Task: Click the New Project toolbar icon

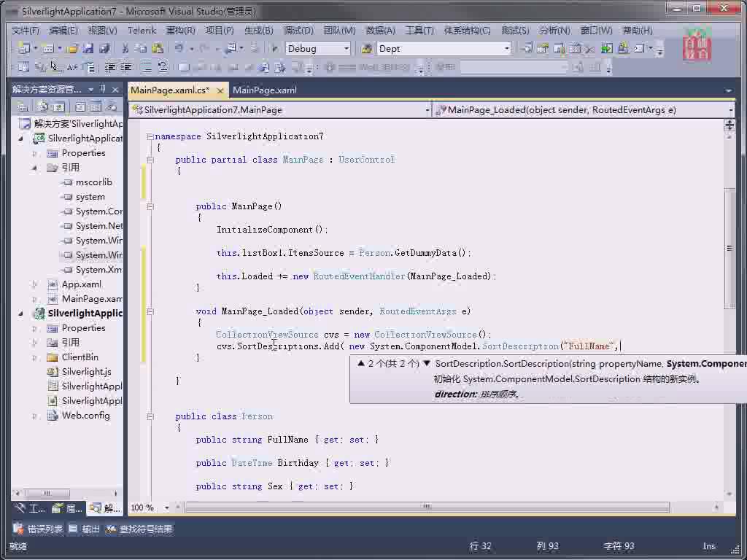Action: 23,48
